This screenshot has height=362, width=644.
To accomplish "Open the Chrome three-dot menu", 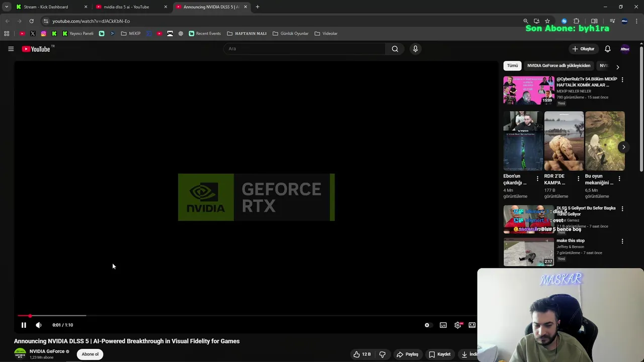I will point(636,21).
